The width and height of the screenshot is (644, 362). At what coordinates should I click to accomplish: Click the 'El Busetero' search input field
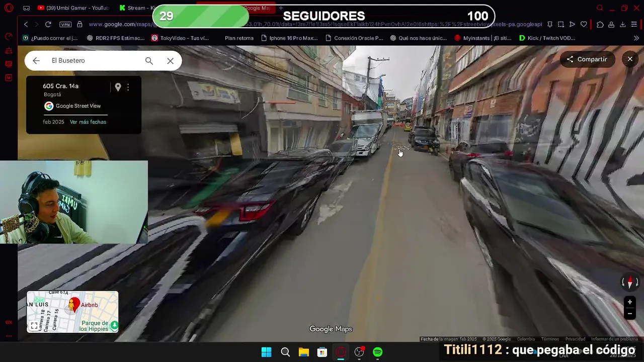coord(93,61)
